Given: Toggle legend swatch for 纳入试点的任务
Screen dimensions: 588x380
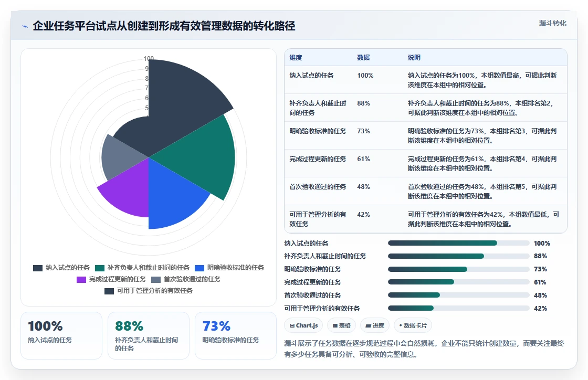Looking at the screenshot, I should tap(37, 268).
